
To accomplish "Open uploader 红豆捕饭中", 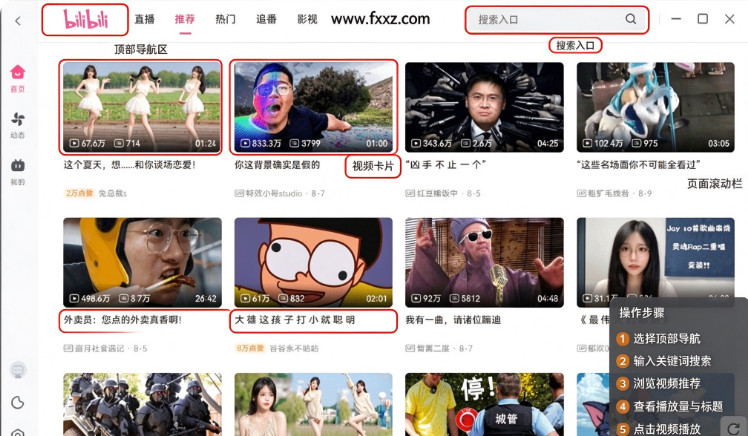I will pyautogui.click(x=437, y=193).
